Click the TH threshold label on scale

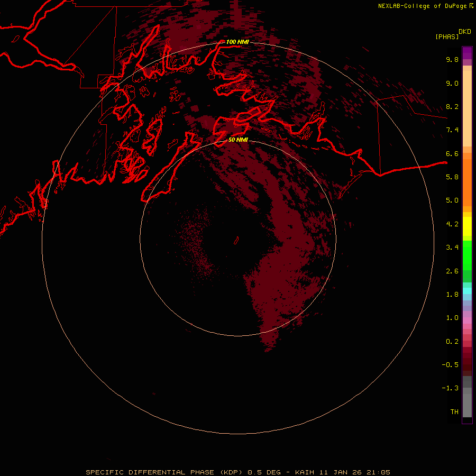(454, 412)
